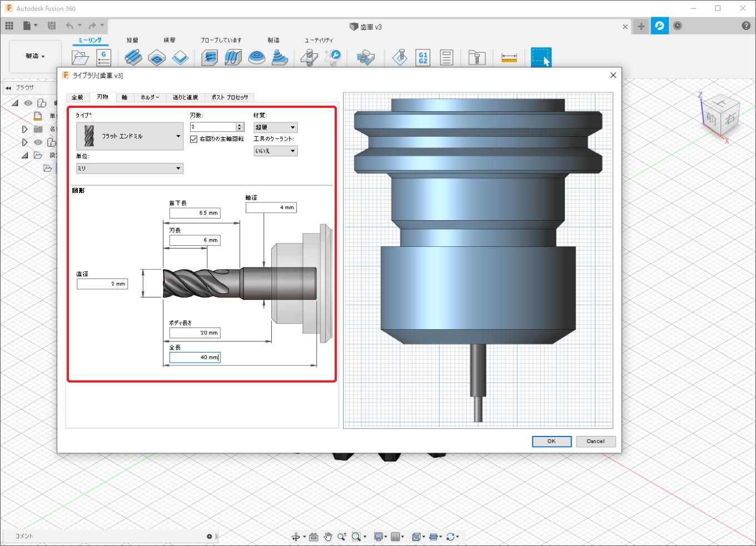Switch to the ホルダー tab
Image resolution: width=756 pixels, height=546 pixels.
150,97
